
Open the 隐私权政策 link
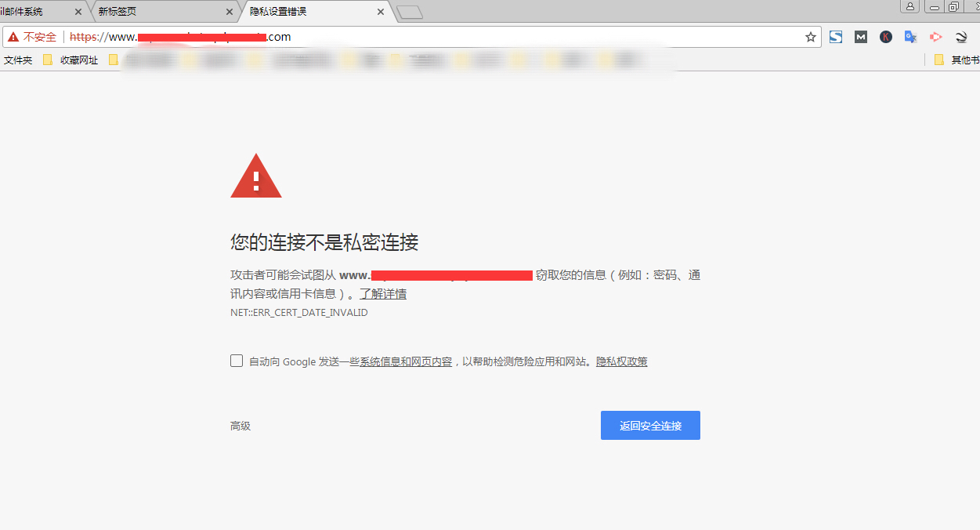pyautogui.click(x=620, y=361)
